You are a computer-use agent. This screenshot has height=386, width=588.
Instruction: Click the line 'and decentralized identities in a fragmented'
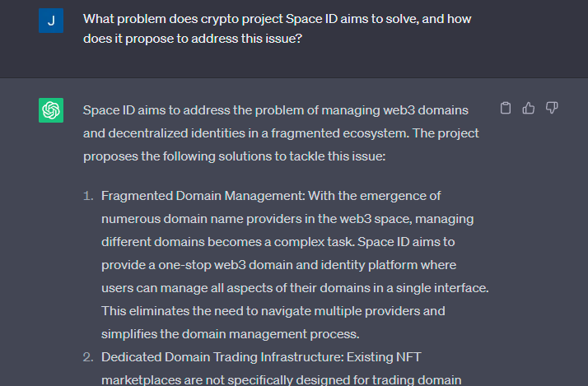[281, 133]
